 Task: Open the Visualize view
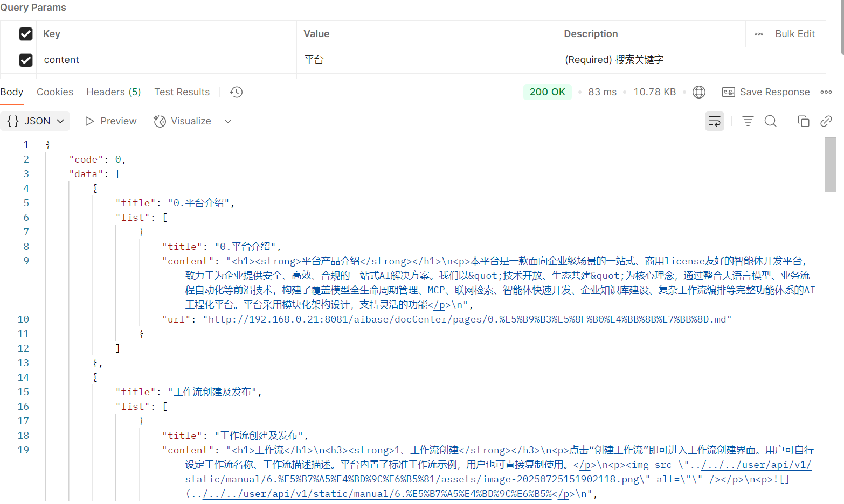pos(182,121)
